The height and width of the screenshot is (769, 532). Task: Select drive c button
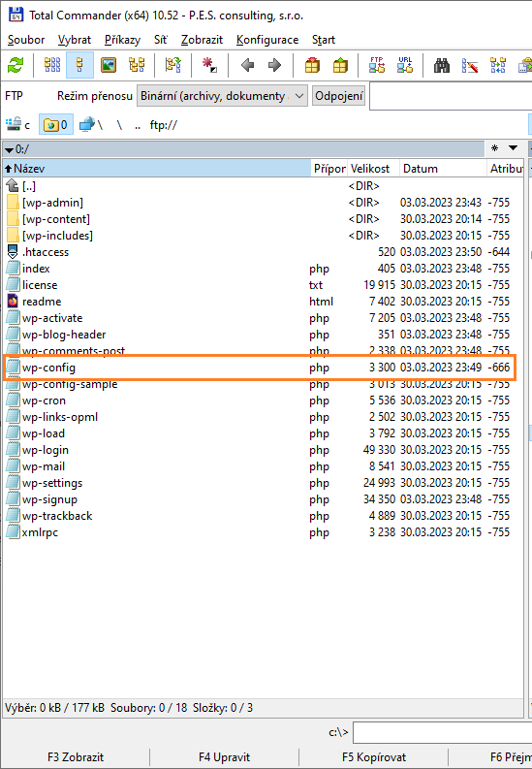coord(18,125)
